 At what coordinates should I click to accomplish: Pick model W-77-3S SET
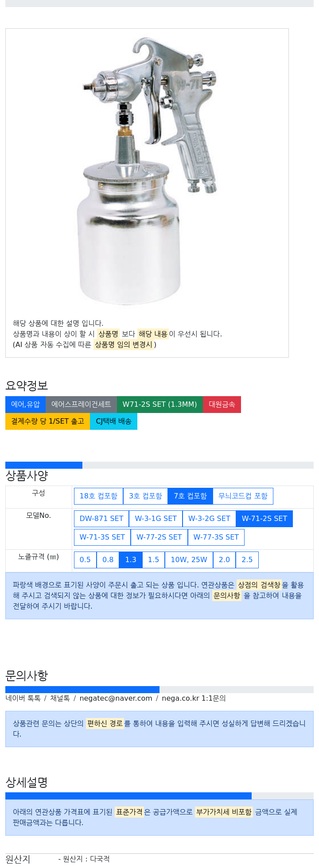point(216,537)
